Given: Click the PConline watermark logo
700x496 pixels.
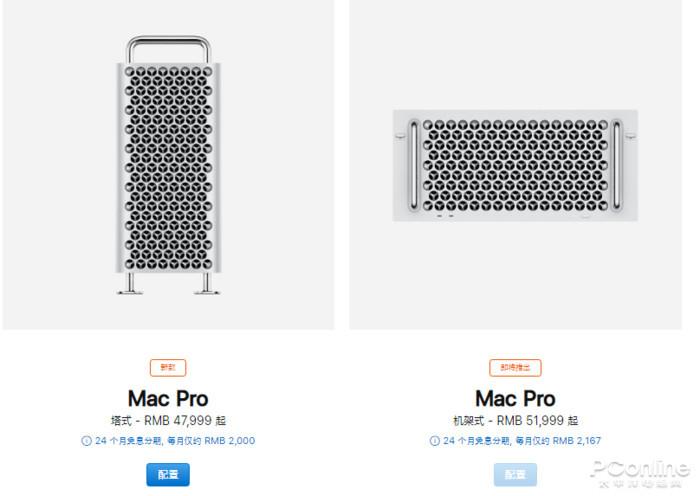Looking at the screenshot, I should coord(640,472).
